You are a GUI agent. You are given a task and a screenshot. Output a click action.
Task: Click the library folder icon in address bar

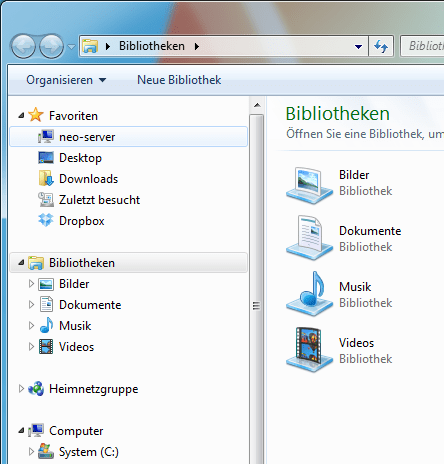click(x=90, y=46)
